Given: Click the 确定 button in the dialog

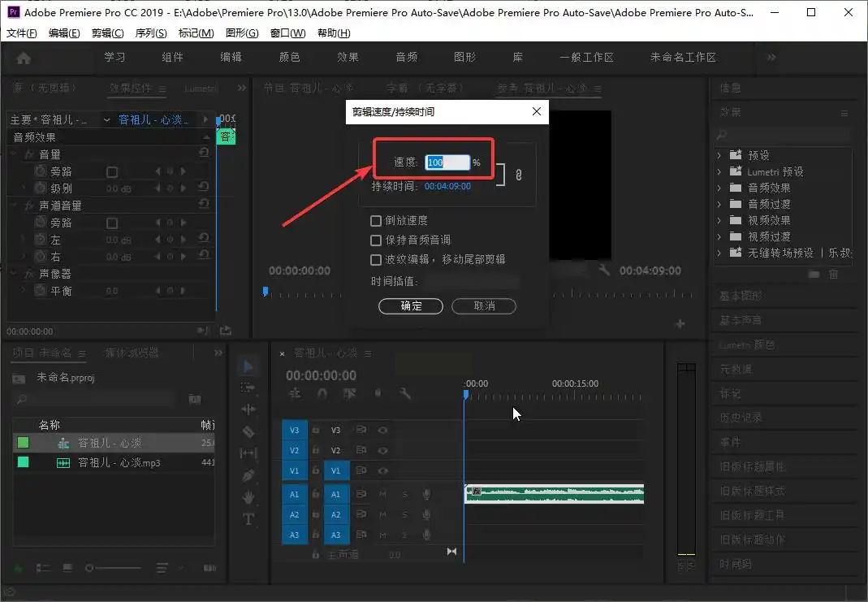Looking at the screenshot, I should 411,306.
